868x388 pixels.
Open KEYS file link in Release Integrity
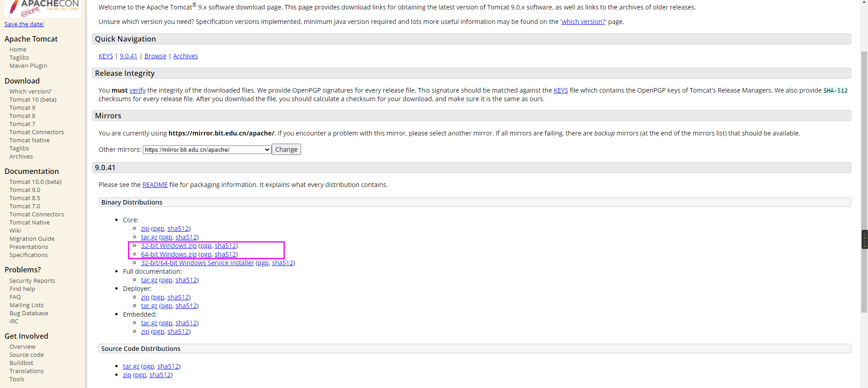[561, 90]
